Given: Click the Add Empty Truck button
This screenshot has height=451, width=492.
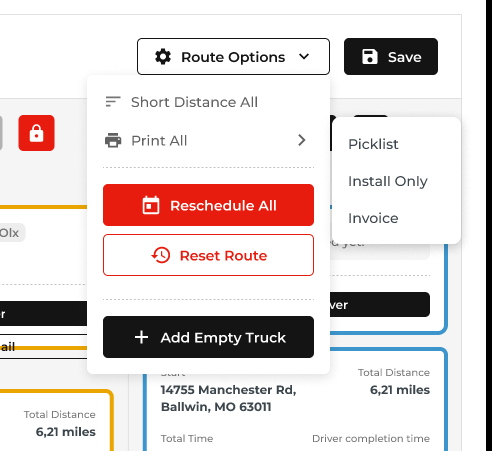Looking at the screenshot, I should tap(208, 337).
